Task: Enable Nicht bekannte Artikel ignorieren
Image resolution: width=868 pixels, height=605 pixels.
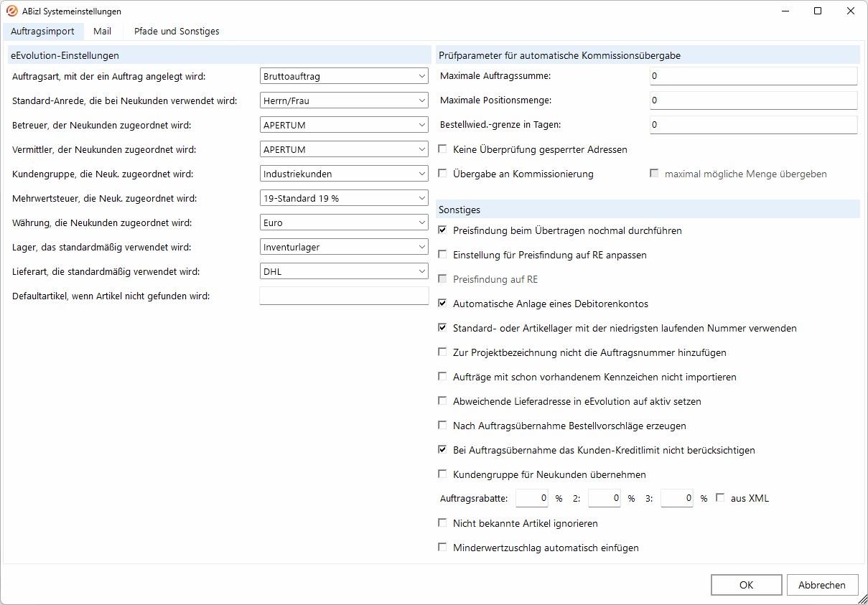Action: tap(443, 523)
